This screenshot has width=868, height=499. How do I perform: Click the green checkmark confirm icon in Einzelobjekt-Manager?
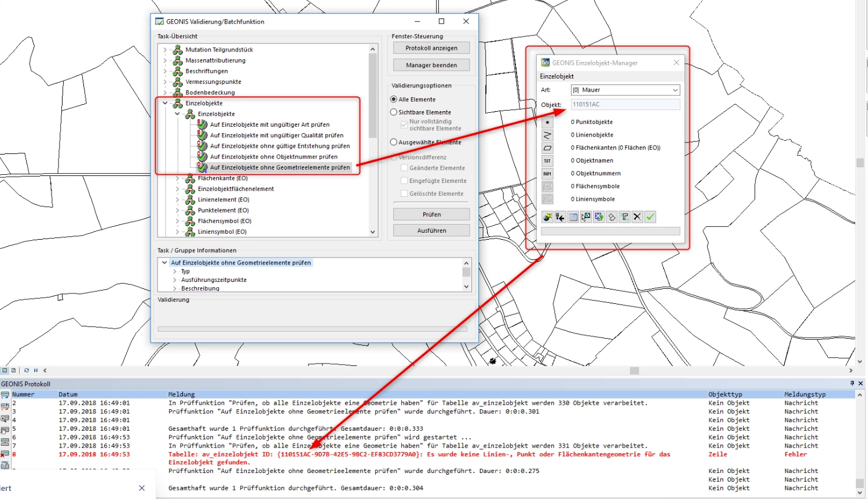[650, 217]
